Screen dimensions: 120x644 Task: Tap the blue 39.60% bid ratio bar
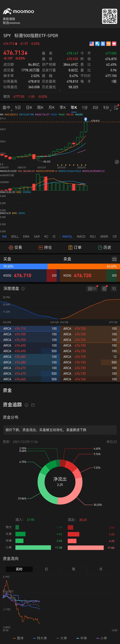[x=24, y=267]
